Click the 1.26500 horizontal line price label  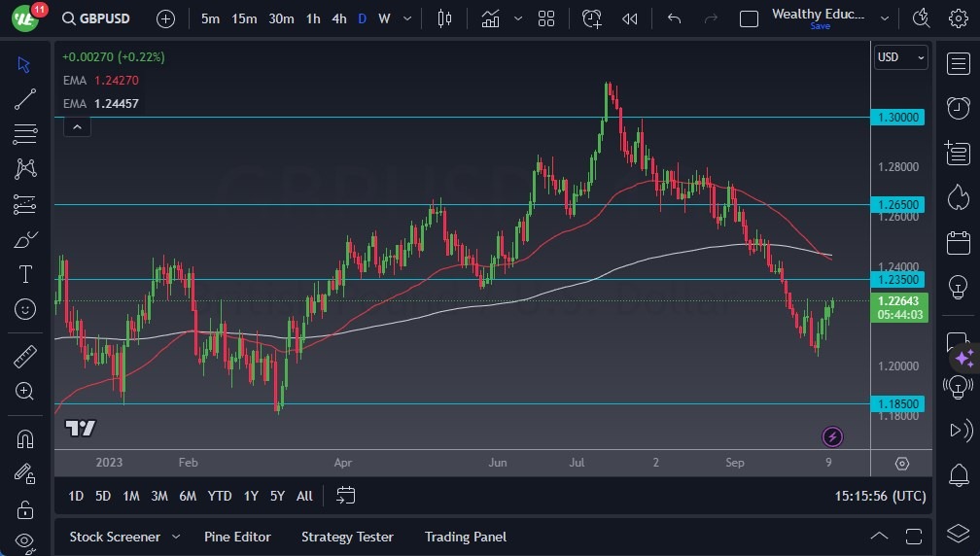tap(899, 205)
